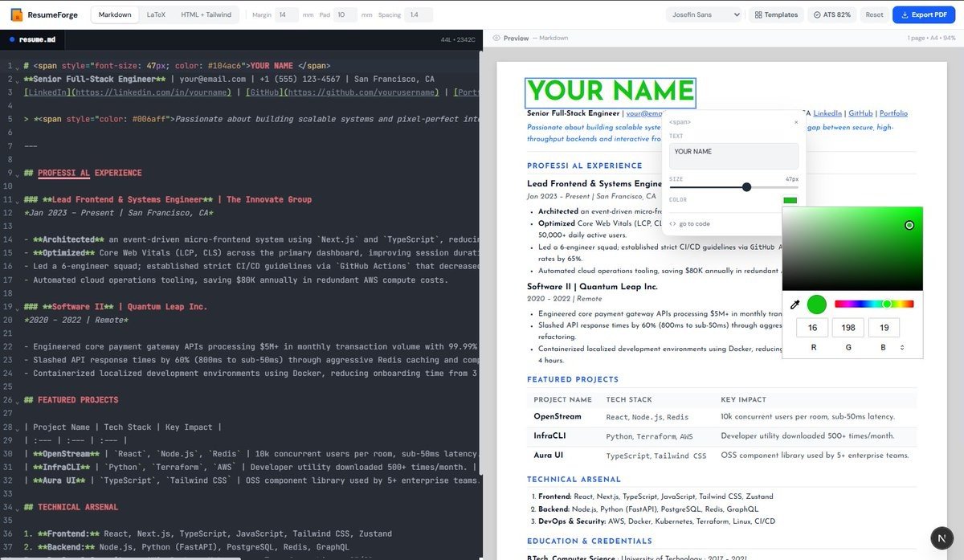964x560 pixels.
Task: Open the Templates gallery
Action: (777, 14)
